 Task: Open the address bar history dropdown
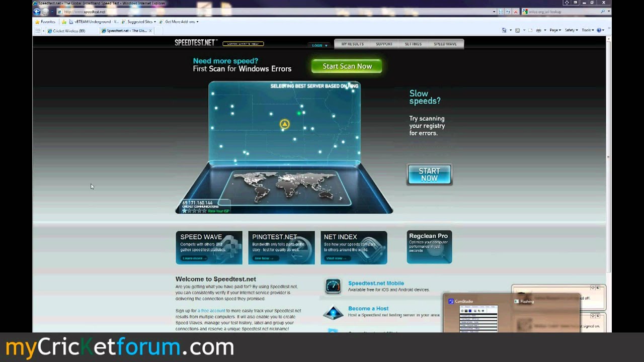(x=494, y=12)
